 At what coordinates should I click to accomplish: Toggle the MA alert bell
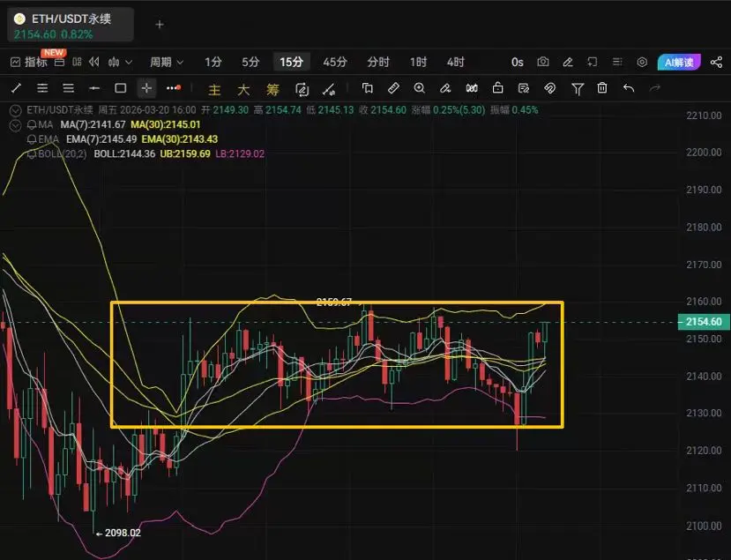[x=32, y=125]
